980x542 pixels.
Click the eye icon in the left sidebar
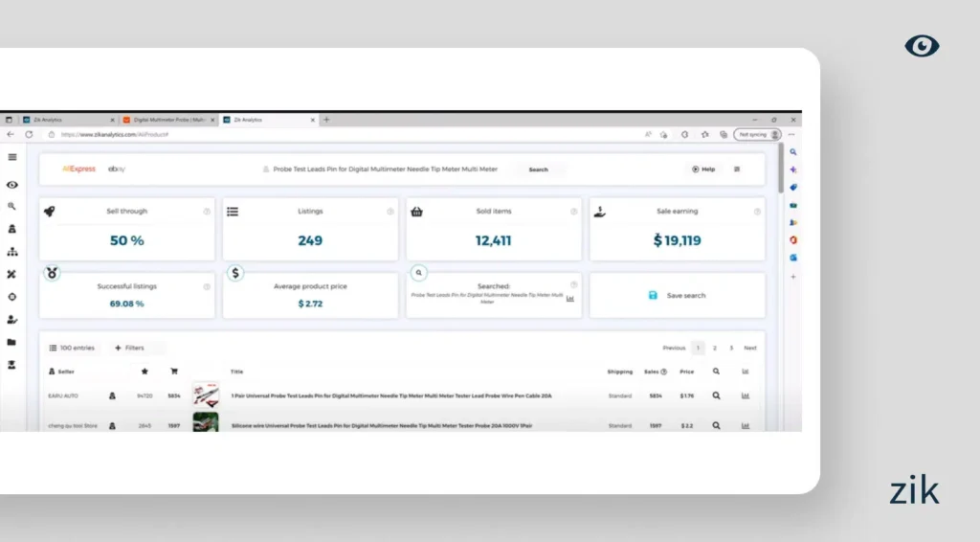(x=11, y=184)
